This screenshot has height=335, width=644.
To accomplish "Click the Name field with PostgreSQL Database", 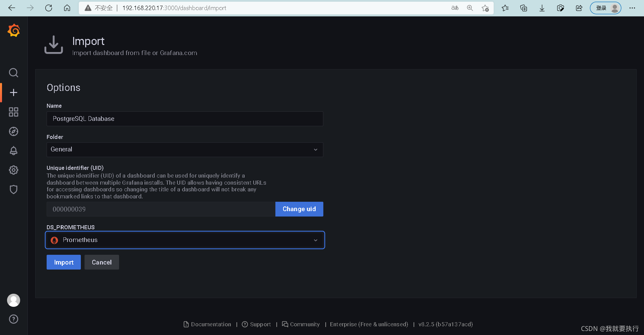I will (185, 119).
